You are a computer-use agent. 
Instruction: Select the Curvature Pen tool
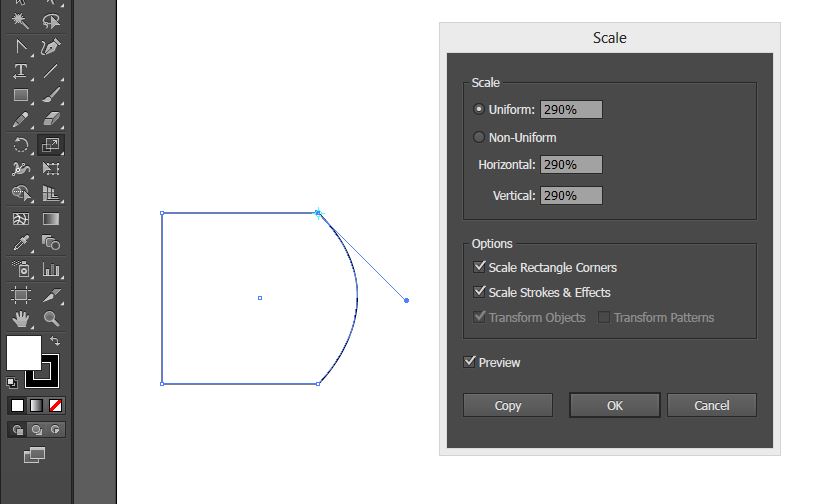click(51, 47)
